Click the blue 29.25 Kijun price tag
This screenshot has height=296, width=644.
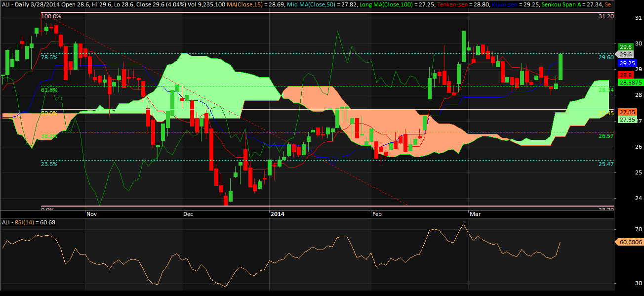(626, 63)
